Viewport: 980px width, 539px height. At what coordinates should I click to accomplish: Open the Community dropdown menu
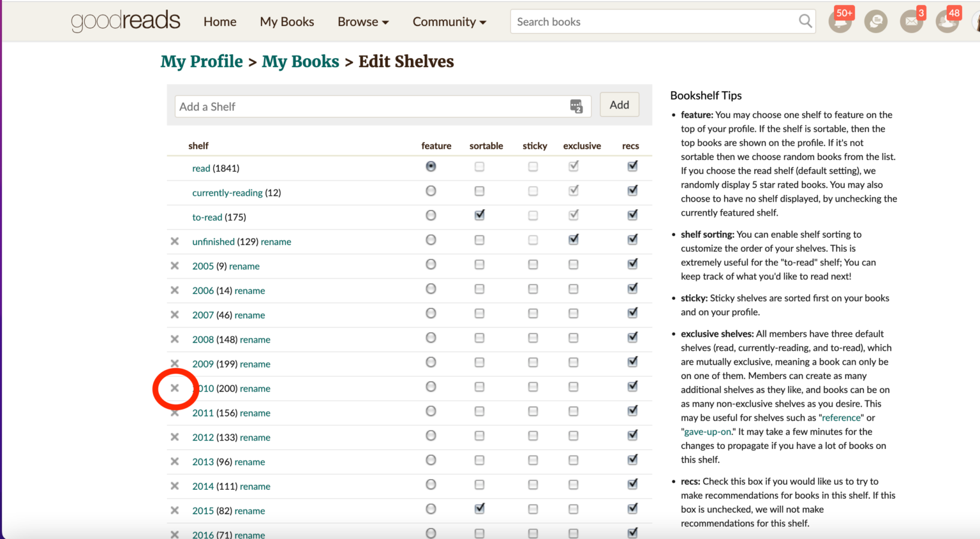point(449,21)
